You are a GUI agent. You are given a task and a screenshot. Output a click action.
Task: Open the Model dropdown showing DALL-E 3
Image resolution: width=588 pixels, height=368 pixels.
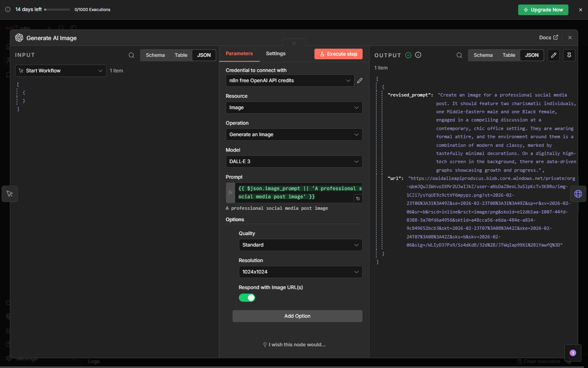tap(294, 162)
